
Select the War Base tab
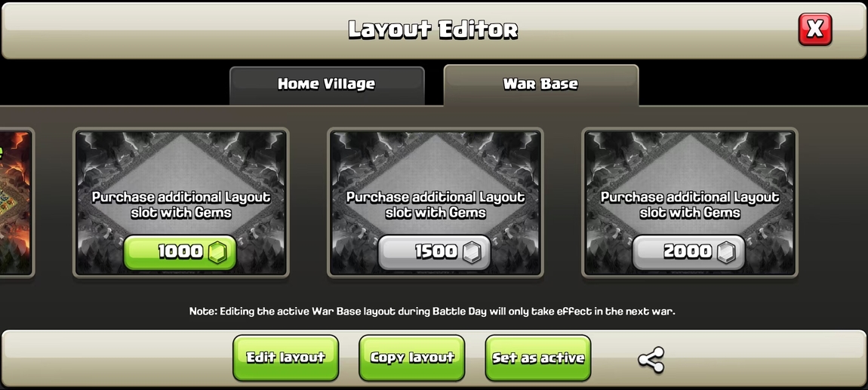pyautogui.click(x=541, y=84)
